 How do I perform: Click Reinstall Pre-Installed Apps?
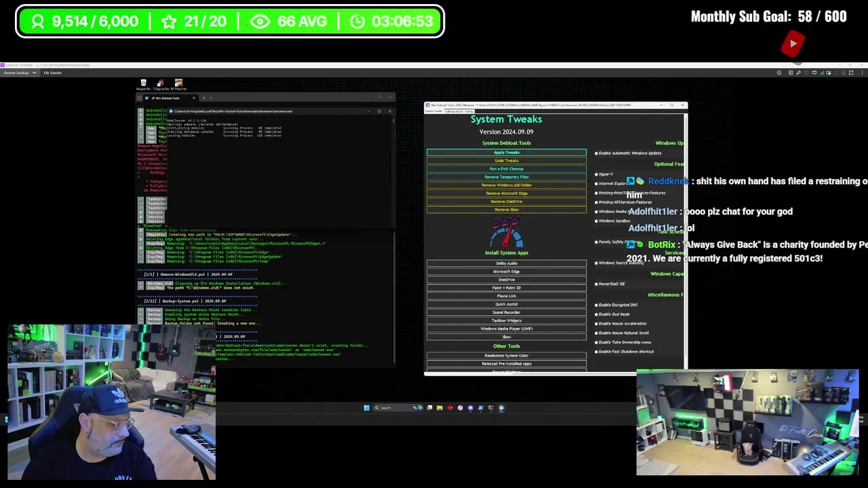[507, 363]
